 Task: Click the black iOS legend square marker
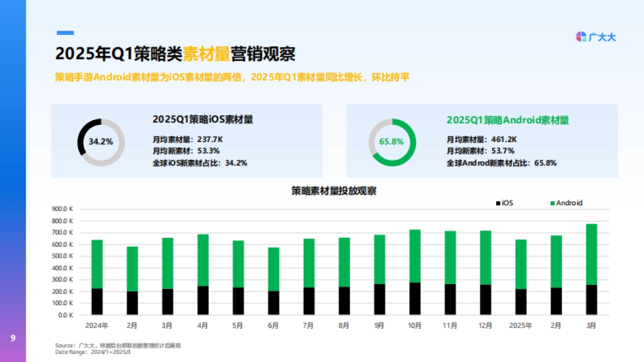[x=498, y=203]
